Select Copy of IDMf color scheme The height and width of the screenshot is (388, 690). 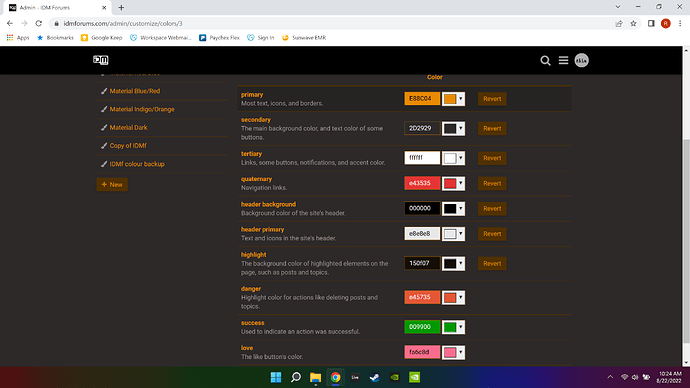pyautogui.click(x=128, y=146)
